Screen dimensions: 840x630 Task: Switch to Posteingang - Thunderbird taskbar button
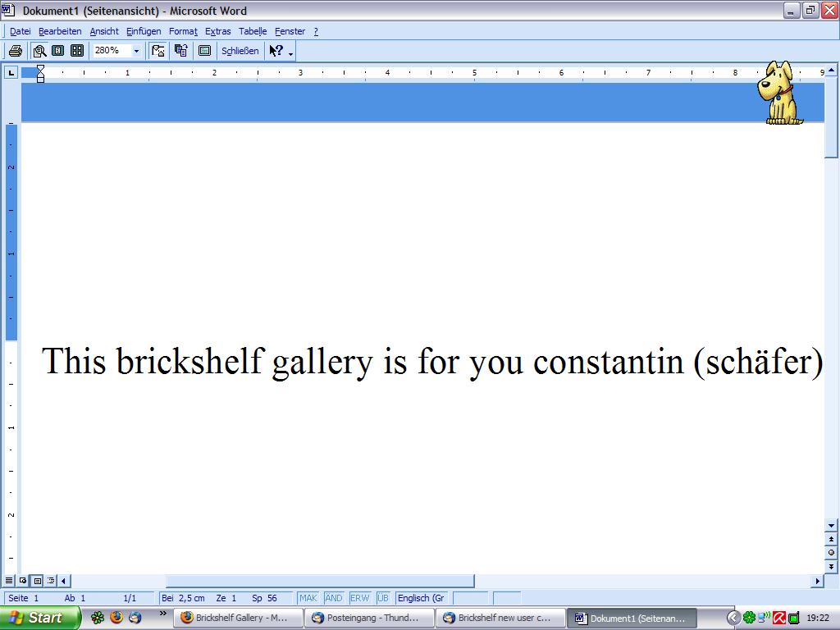click(x=370, y=618)
